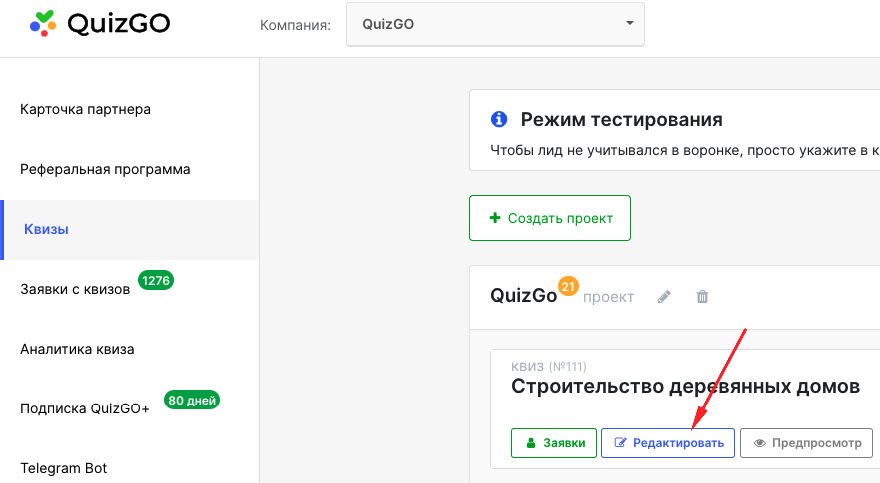Open Аналитика квиза in sidebar

click(x=77, y=349)
